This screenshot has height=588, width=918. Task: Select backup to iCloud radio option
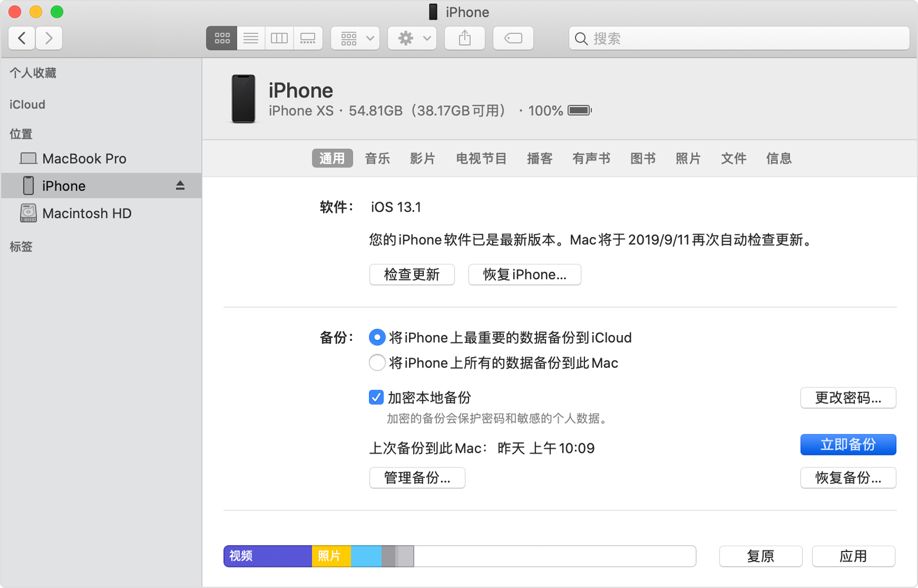(377, 338)
